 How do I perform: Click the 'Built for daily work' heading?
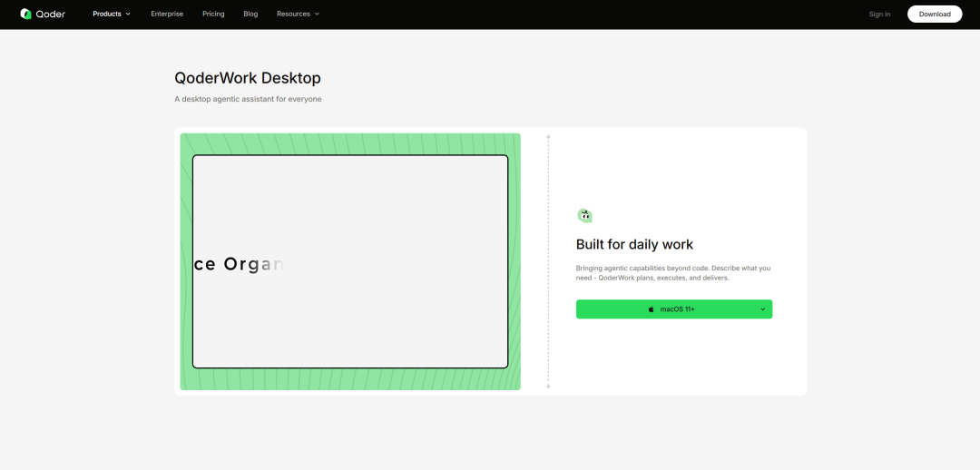point(634,244)
